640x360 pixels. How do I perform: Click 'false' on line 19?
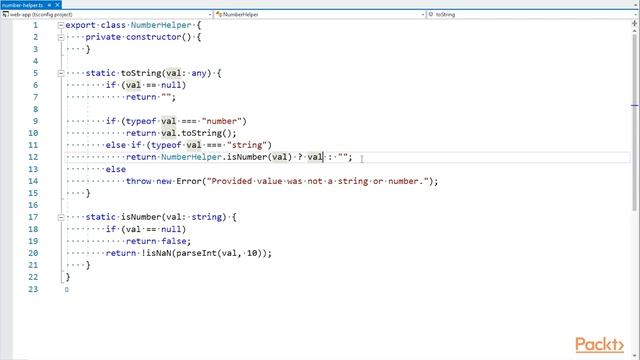(x=173, y=241)
